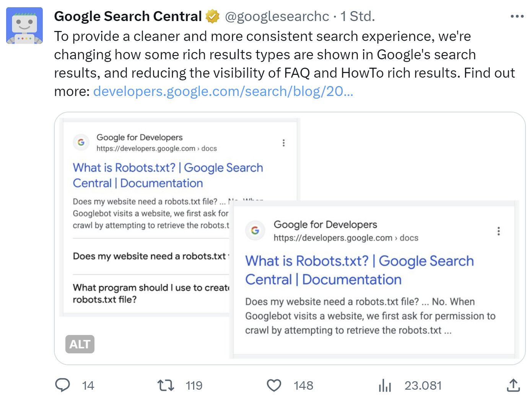The height and width of the screenshot is (400, 532).
Task: Open the developers.google.com blog link
Action: pyautogui.click(x=224, y=91)
